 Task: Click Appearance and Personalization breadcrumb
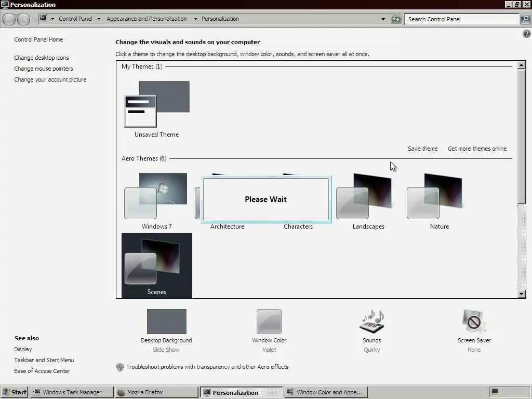click(147, 19)
